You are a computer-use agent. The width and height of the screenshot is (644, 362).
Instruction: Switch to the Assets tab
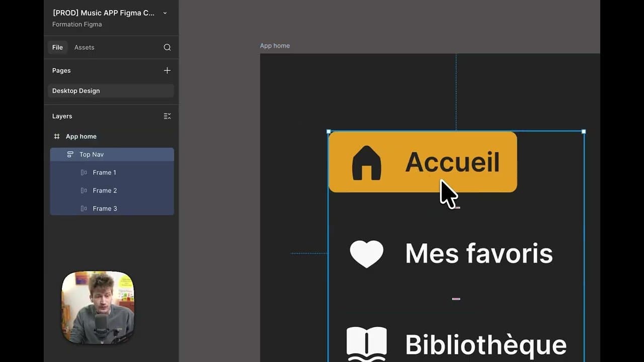[x=84, y=47]
